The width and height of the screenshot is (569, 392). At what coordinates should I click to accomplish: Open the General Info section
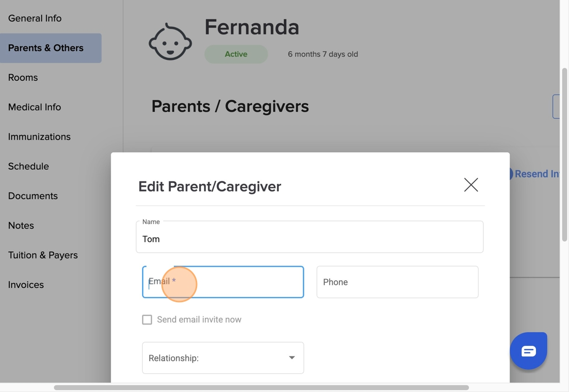point(35,18)
